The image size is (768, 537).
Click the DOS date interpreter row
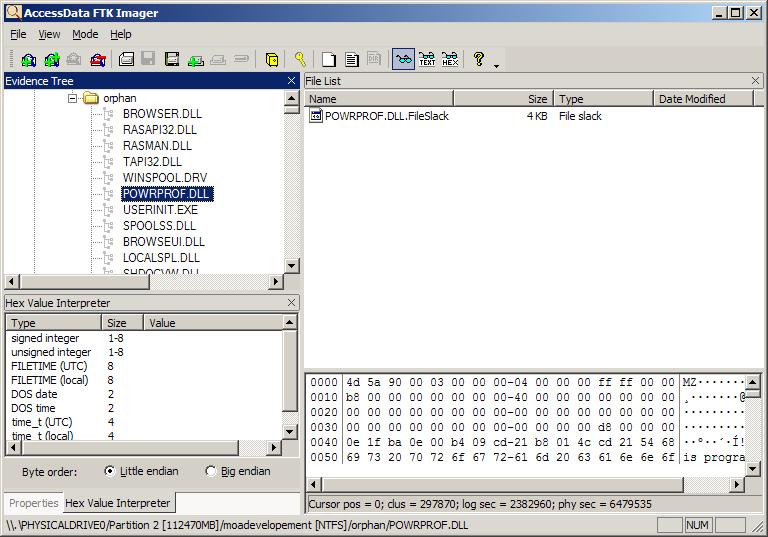pos(145,394)
